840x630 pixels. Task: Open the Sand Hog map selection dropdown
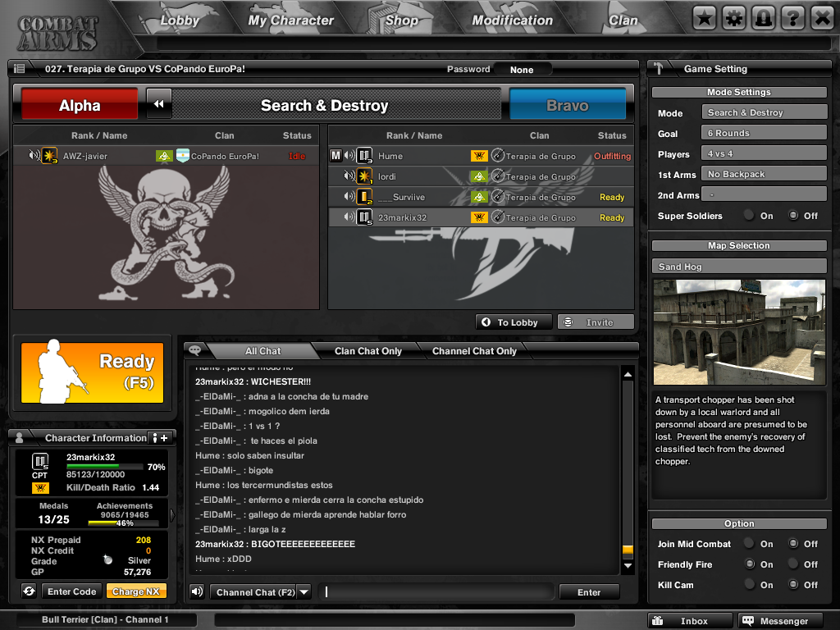click(738, 267)
